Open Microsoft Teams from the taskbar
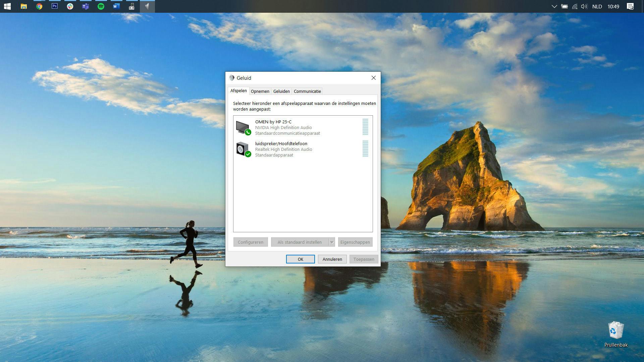The height and width of the screenshot is (362, 644). [x=85, y=6]
